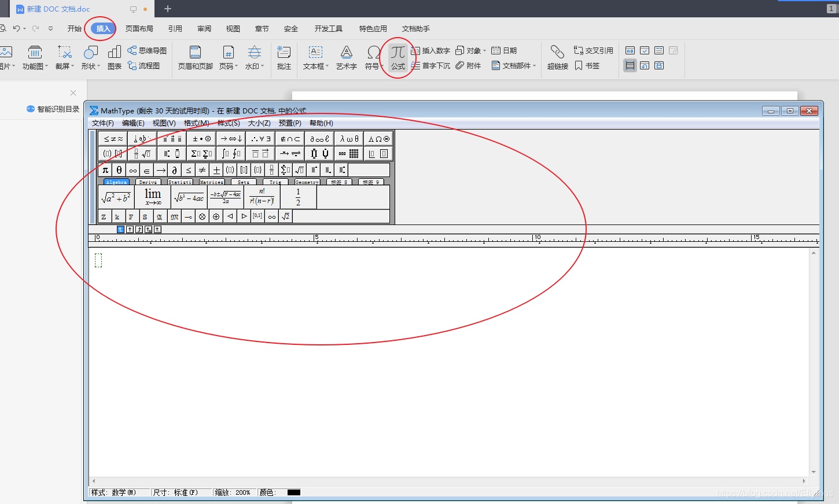Viewport: 839px width, 504px height.
Task: Select the Algebra tab in MathType
Action: 116,182
